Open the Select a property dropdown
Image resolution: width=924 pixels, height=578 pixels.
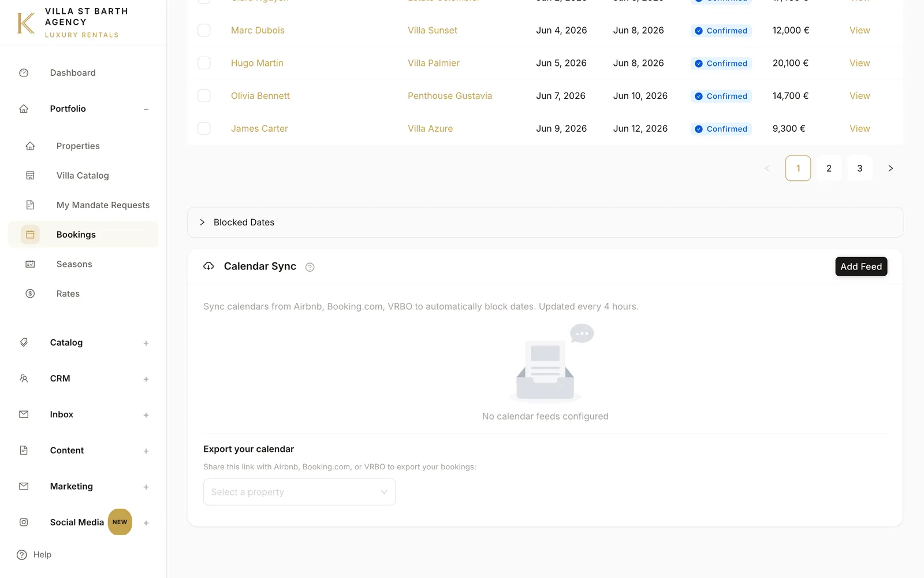[299, 492]
